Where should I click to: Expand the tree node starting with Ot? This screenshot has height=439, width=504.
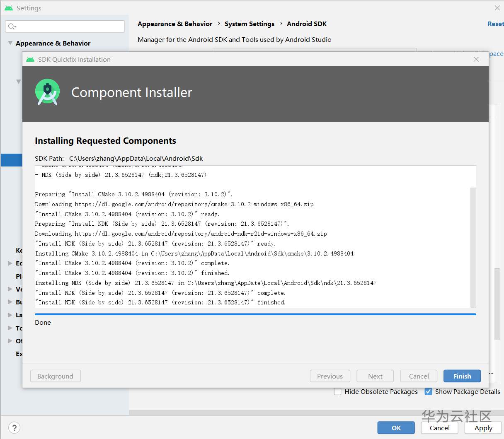click(x=10, y=341)
